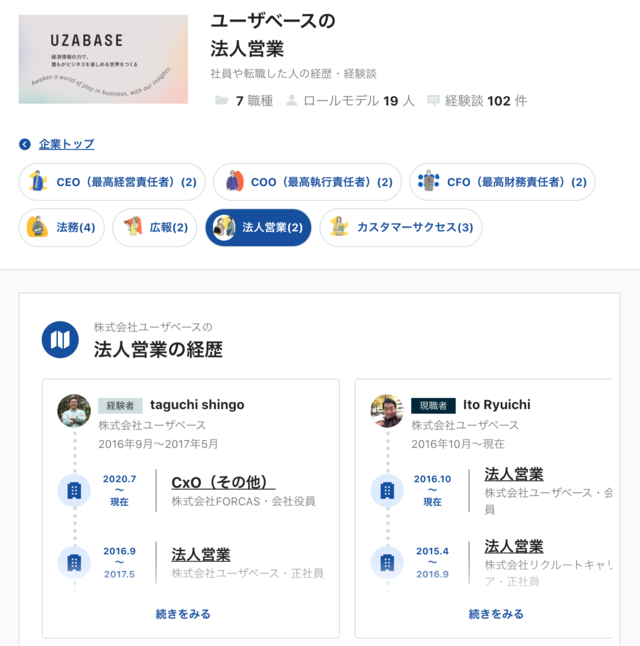Image resolution: width=640 pixels, height=646 pixels.
Task: Filter by 広報(2) job category
Action: click(155, 227)
